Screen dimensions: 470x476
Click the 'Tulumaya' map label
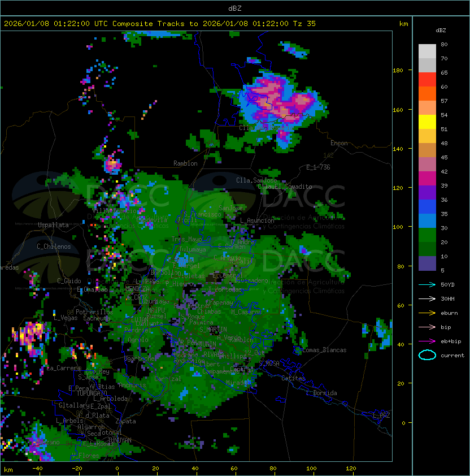point(193,249)
